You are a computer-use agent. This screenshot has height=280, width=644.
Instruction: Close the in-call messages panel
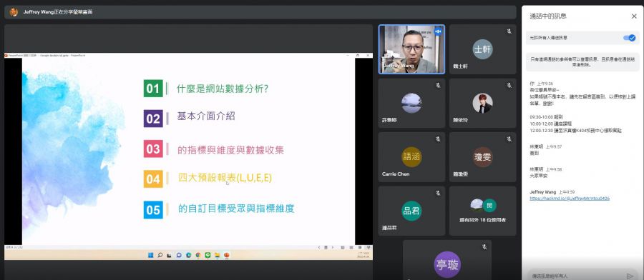[x=634, y=16]
